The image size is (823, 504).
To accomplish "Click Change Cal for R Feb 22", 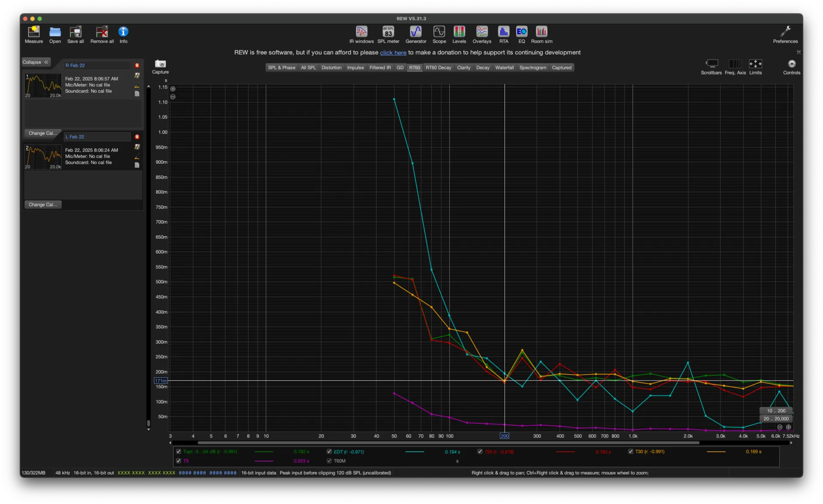I will tap(42, 133).
